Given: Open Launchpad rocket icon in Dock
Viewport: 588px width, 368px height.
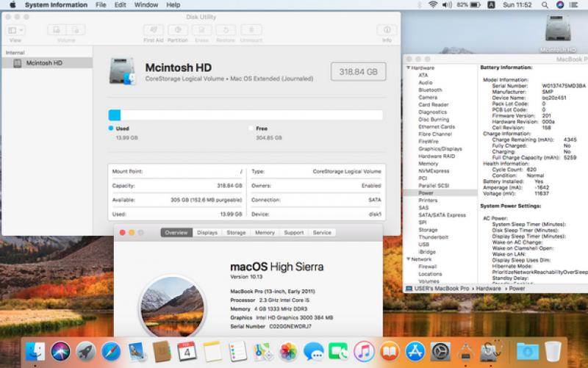Looking at the screenshot, I should coord(86,352).
